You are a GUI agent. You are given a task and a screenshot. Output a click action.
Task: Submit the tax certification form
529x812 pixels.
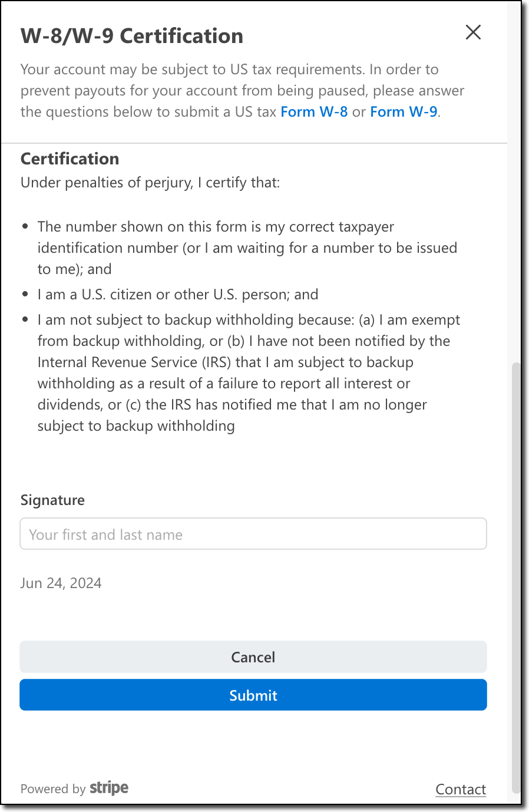point(253,695)
